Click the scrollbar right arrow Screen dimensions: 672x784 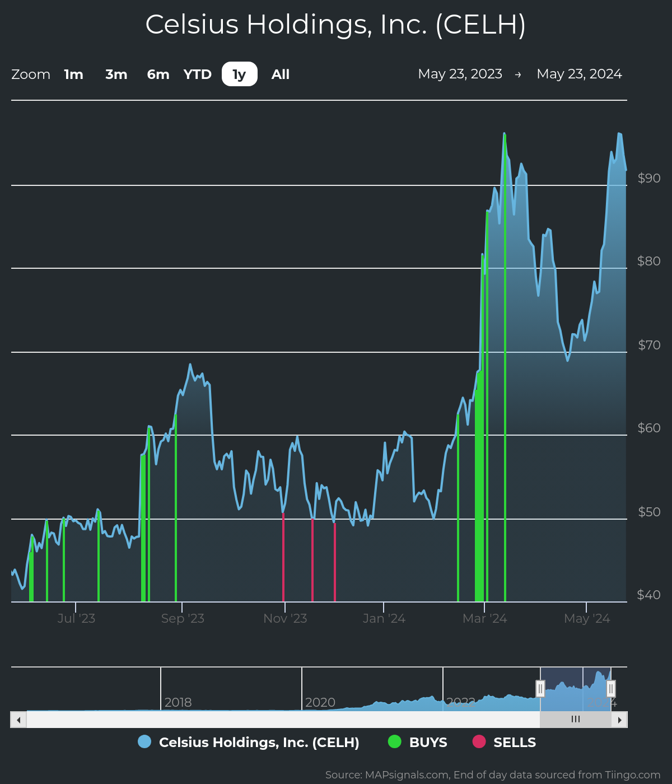pos(620,719)
